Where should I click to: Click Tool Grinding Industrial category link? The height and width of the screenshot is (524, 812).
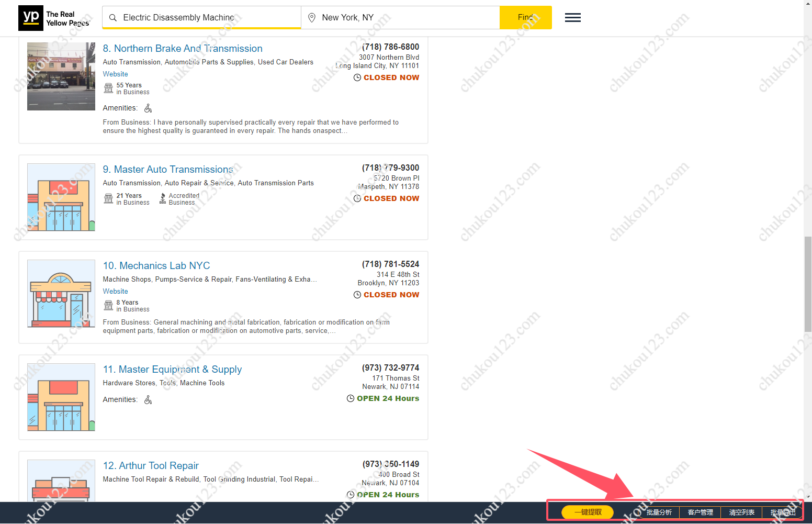[x=239, y=480]
